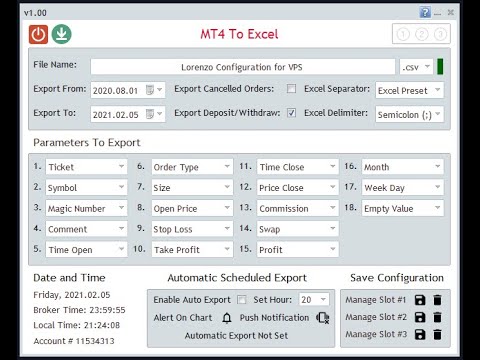
Task: Enable Auto Export checkbox
Action: pos(242,300)
